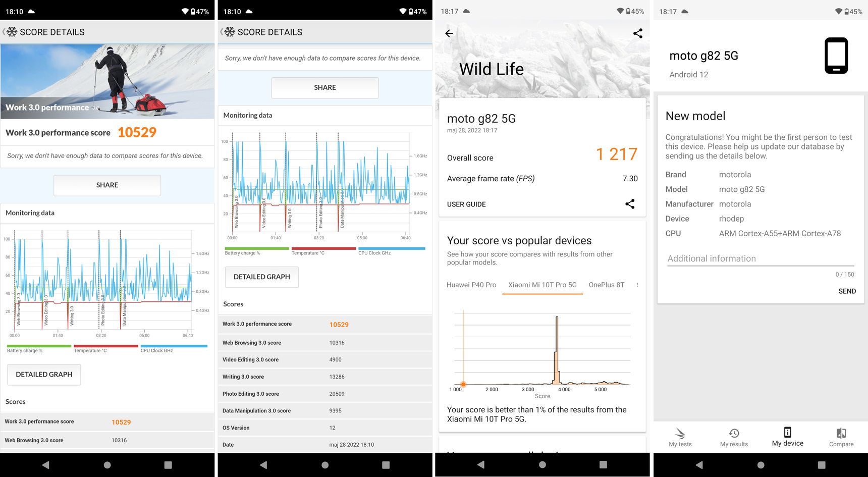Image resolution: width=868 pixels, height=477 pixels.
Task: Tap CPU Clock GHz legend in first panel
Action: pyautogui.click(x=174, y=349)
